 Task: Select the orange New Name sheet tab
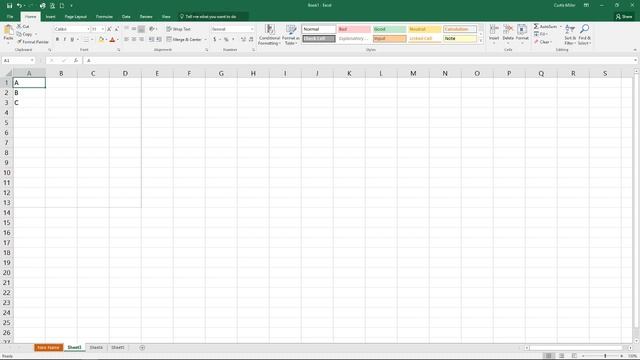(x=48, y=348)
